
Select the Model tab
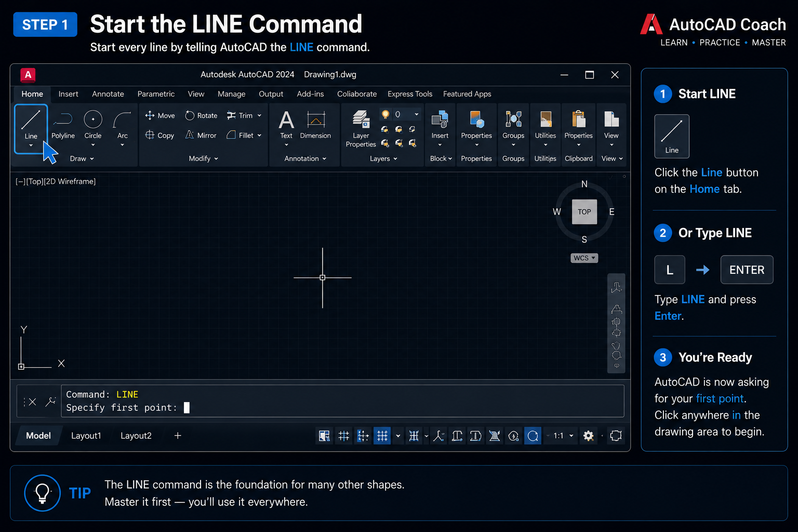(38, 436)
